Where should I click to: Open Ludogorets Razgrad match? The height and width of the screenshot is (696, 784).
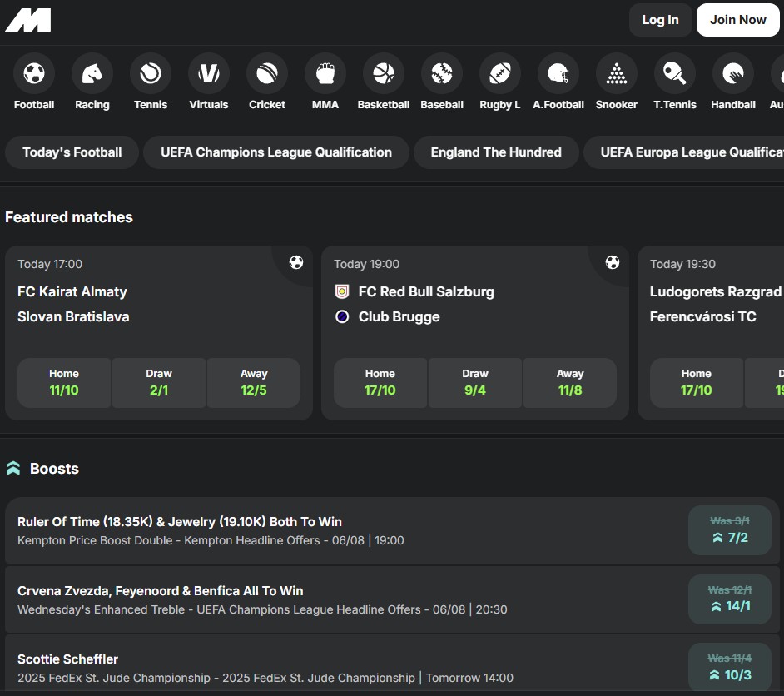pos(715,291)
